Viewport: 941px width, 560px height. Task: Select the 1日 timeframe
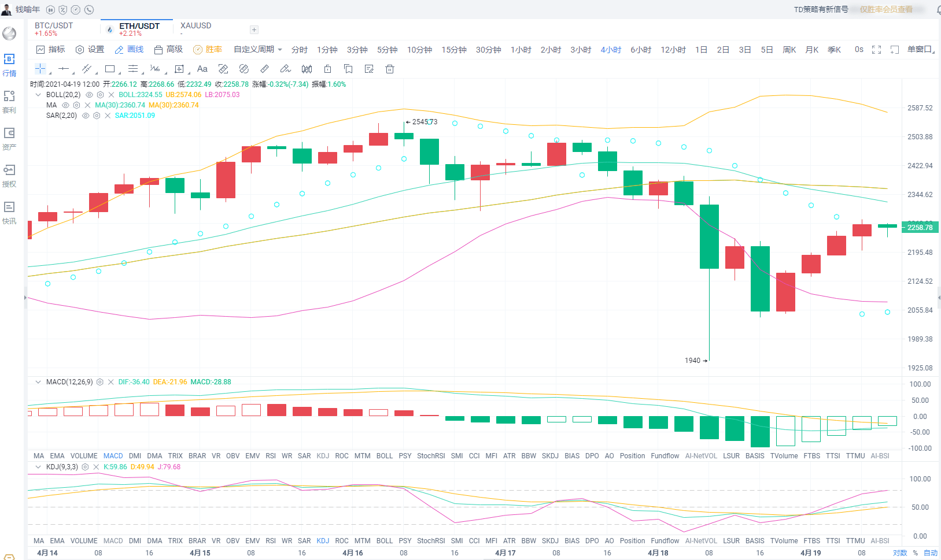click(x=701, y=50)
